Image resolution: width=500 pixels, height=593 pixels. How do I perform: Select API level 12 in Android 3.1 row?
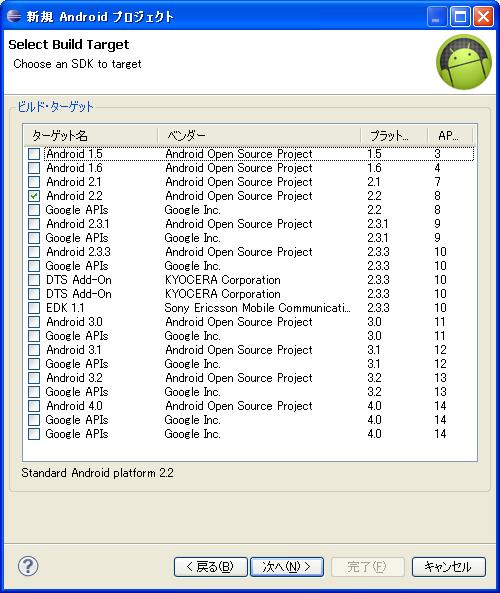440,350
